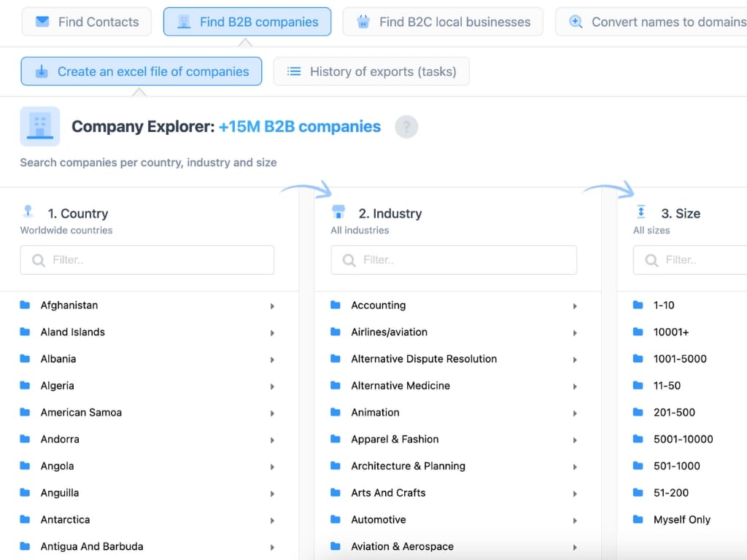The image size is (747, 560).
Task: Click the folder icon beside 11-50 size
Action: pos(638,385)
